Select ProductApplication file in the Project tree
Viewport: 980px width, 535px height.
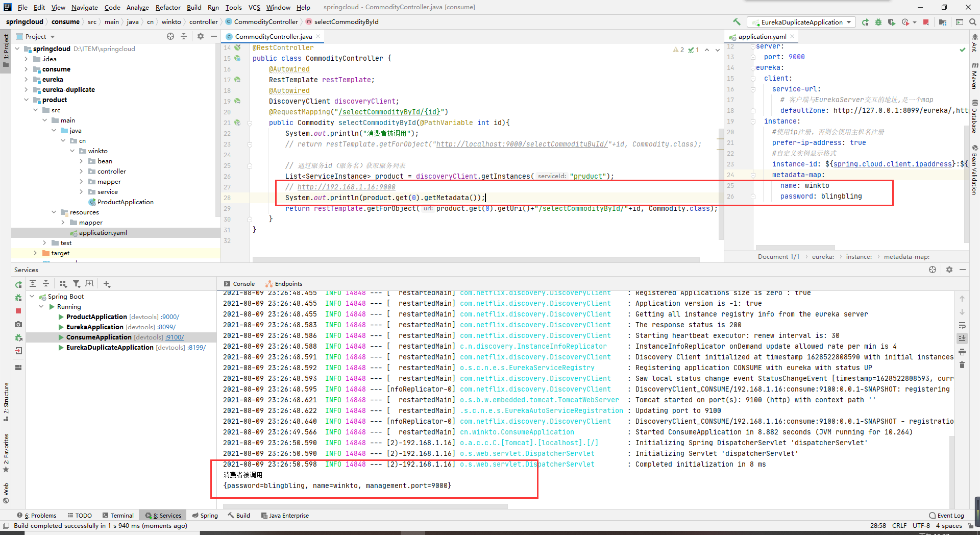(x=126, y=202)
